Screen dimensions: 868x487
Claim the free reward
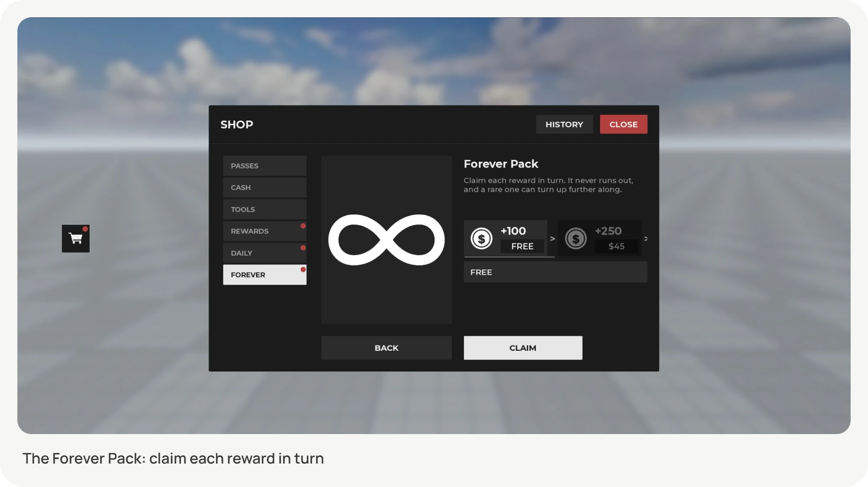point(523,348)
